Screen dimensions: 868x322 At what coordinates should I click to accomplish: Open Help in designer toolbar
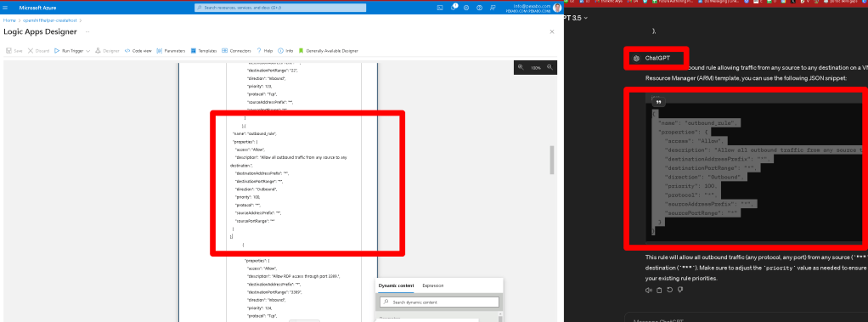(x=265, y=50)
